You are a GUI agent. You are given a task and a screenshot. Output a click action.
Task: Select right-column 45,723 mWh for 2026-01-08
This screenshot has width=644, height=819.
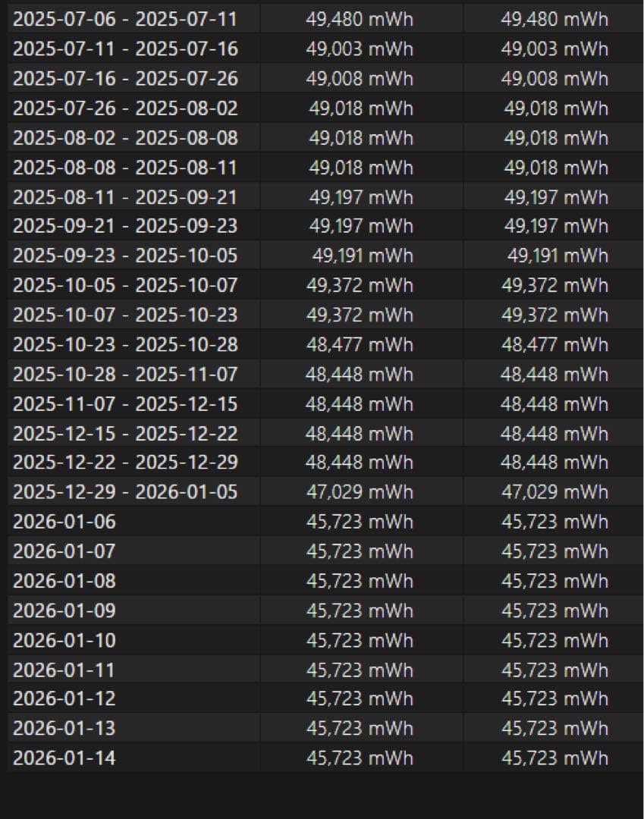tap(554, 581)
